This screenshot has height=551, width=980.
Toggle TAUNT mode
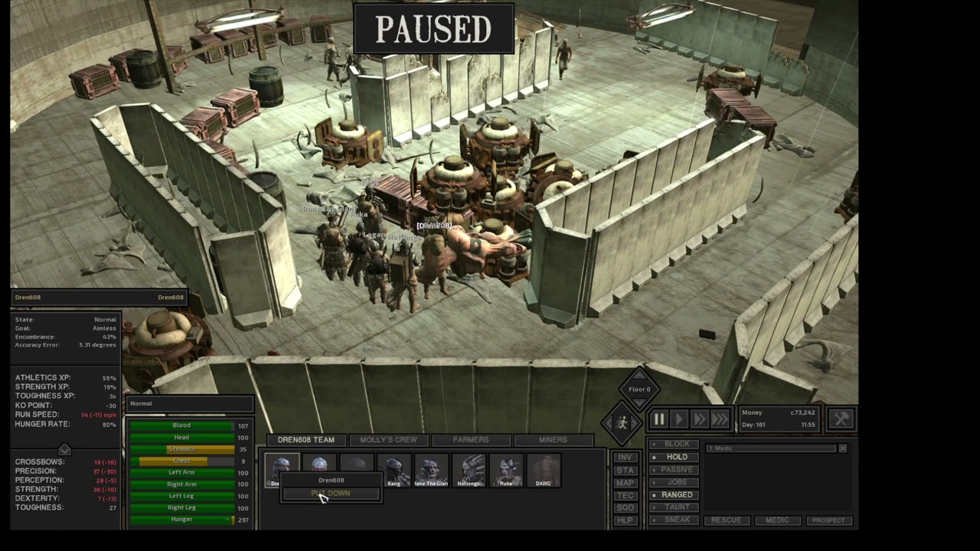(672, 507)
